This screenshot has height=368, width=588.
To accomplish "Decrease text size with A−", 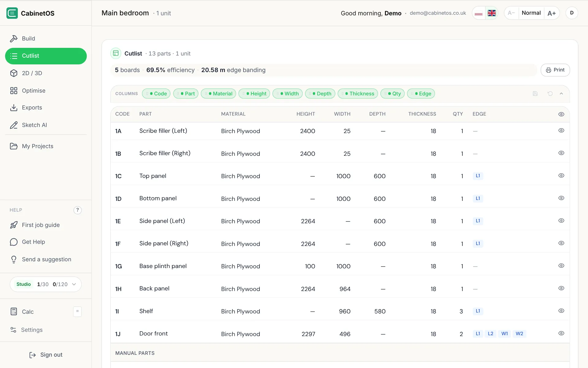I will pos(511,13).
